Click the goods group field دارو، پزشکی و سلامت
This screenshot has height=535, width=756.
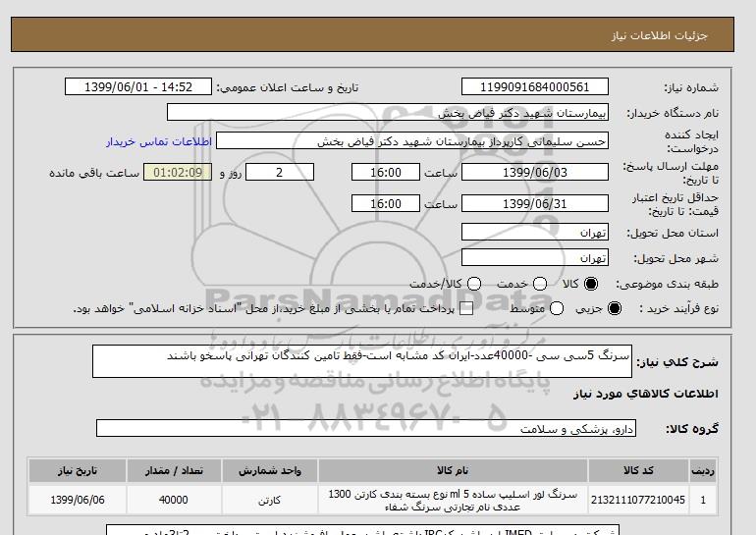366,428
